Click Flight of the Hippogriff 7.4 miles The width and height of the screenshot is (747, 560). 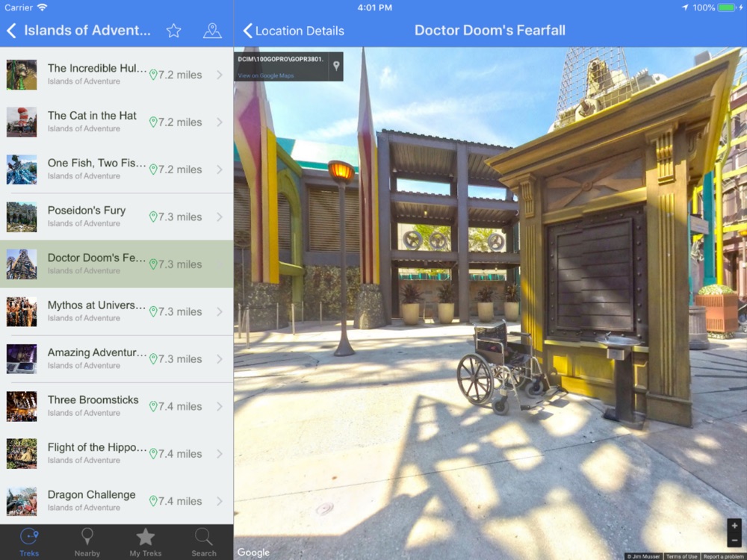coord(180,454)
